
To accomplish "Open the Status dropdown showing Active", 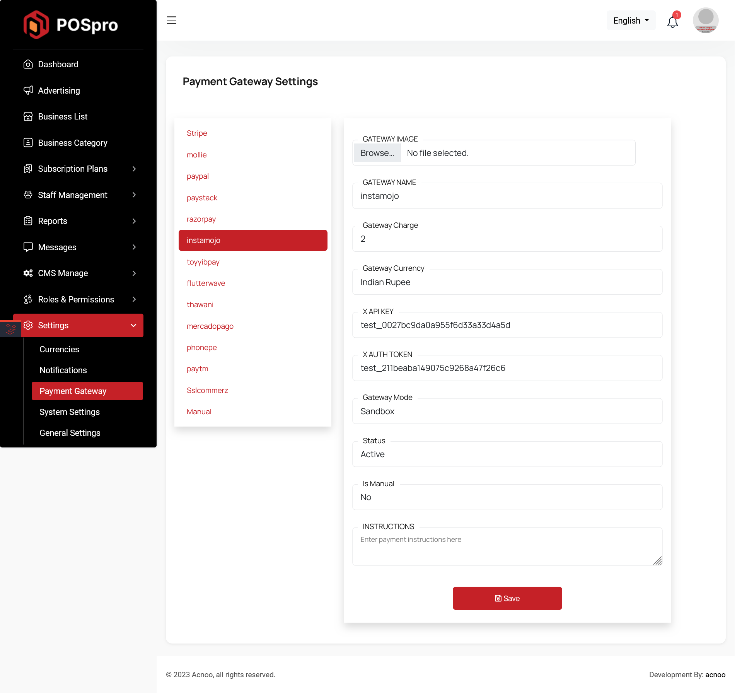I will (507, 454).
